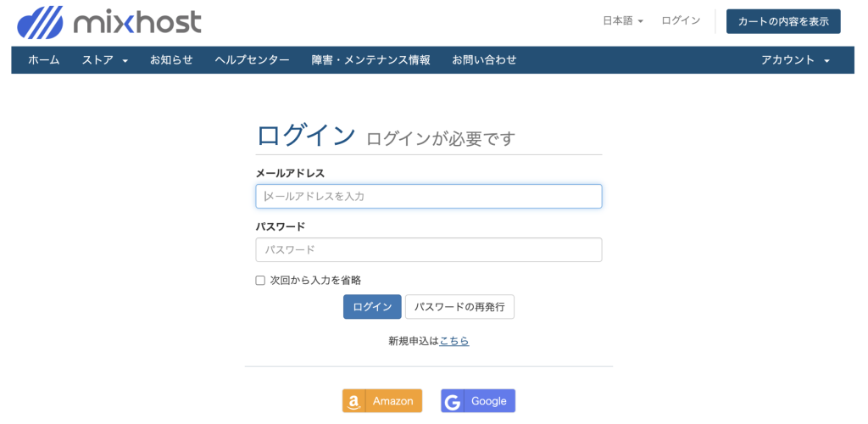Click the ログイン link in the header
This screenshot has height=424, width=868.
coord(681,21)
